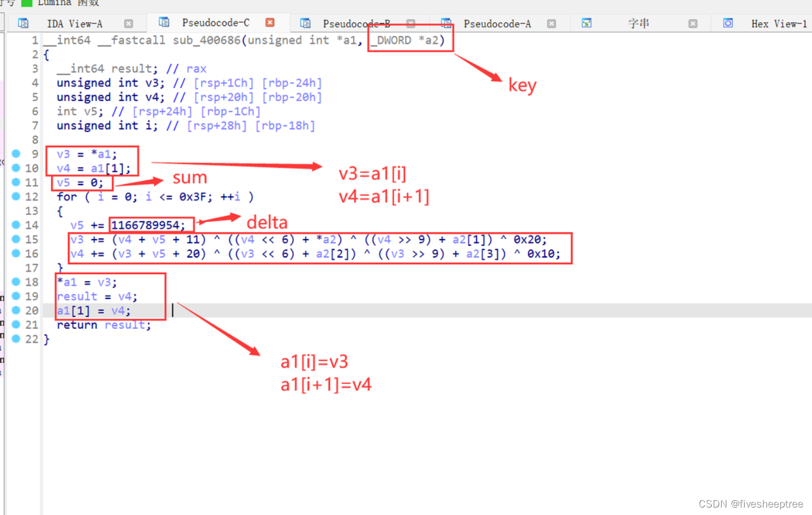Click the 字串 strings view tab icon
The width and height of the screenshot is (812, 515).
tap(588, 24)
